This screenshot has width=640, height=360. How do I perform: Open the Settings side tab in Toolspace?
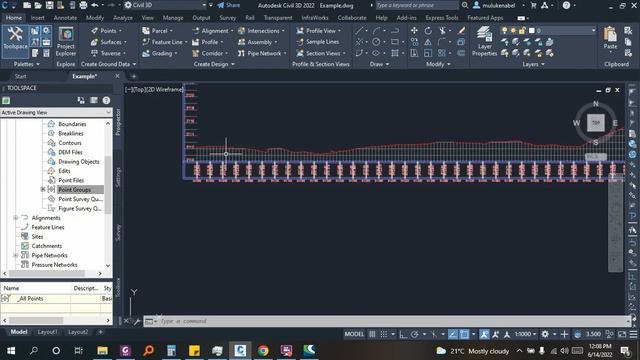tap(118, 178)
